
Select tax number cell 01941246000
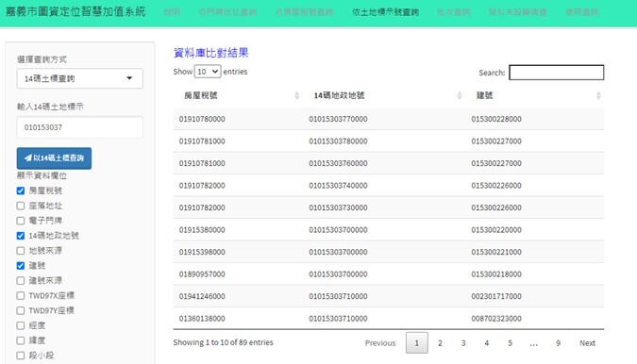202,296
